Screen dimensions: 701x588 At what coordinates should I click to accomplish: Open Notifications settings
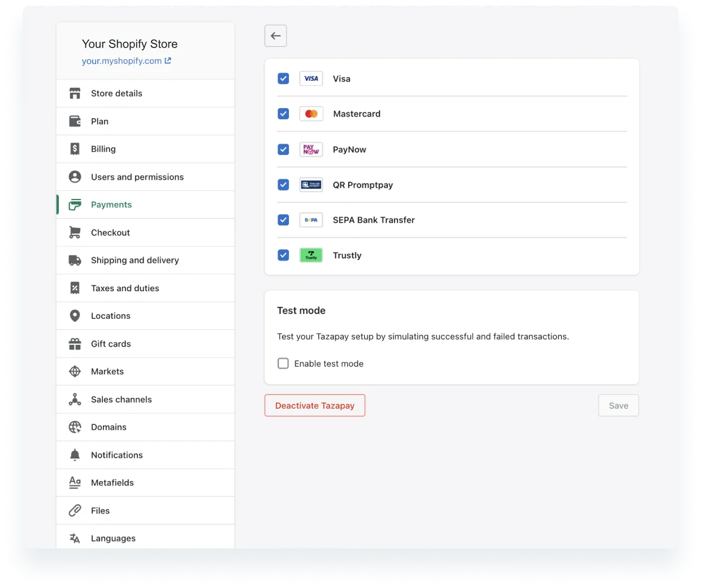[145, 455]
